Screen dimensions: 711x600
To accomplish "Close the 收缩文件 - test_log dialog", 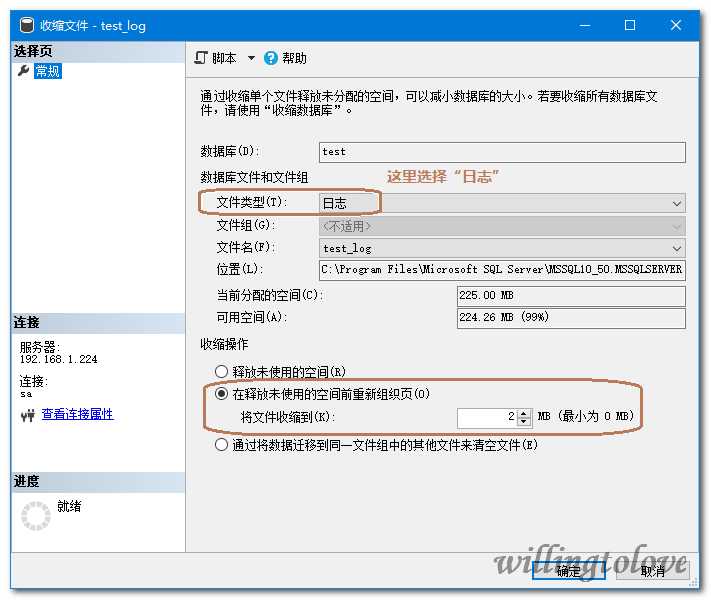I will tap(676, 25).
